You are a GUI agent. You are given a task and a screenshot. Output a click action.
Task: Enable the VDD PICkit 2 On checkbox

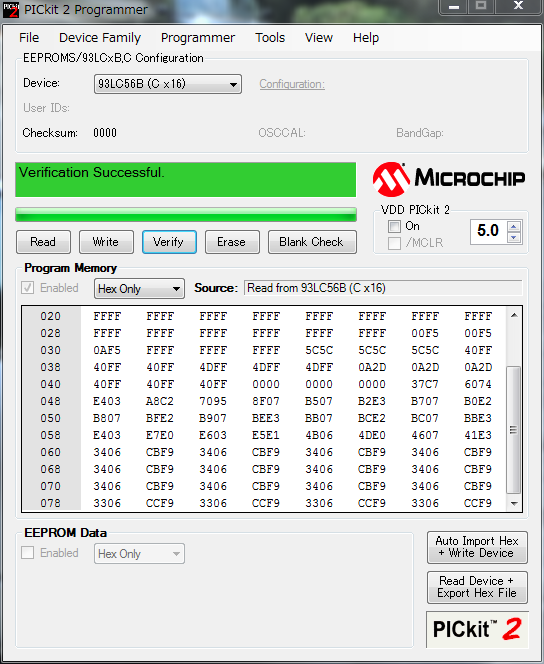click(394, 227)
